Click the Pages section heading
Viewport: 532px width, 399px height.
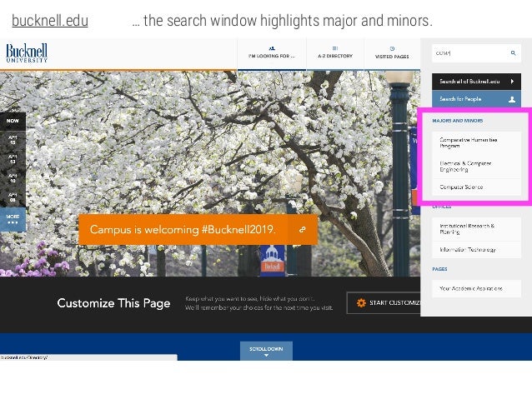coord(439,269)
